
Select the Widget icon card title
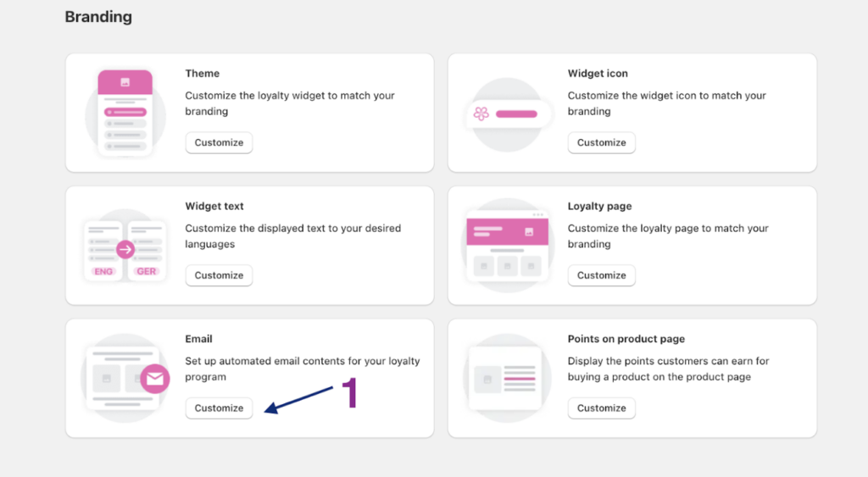coord(598,74)
